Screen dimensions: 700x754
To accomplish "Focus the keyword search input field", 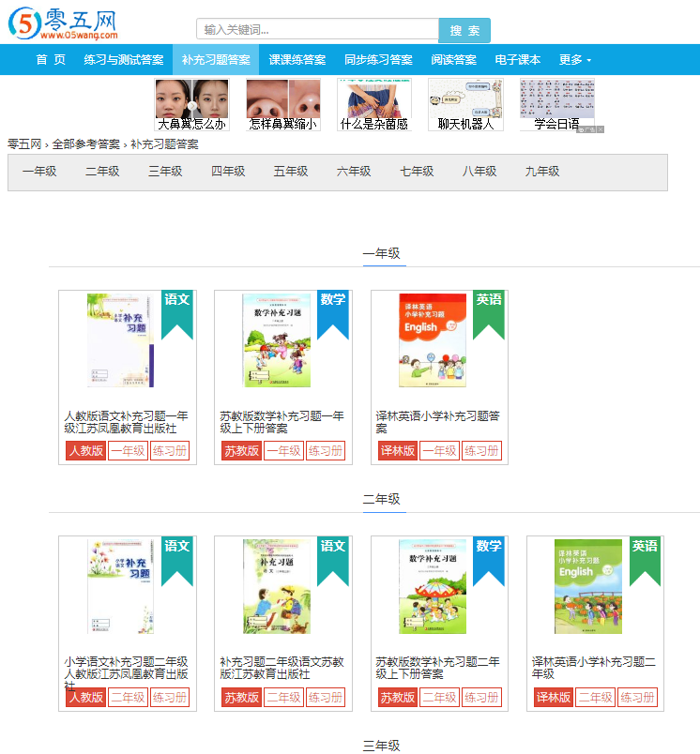I will 317,29.
